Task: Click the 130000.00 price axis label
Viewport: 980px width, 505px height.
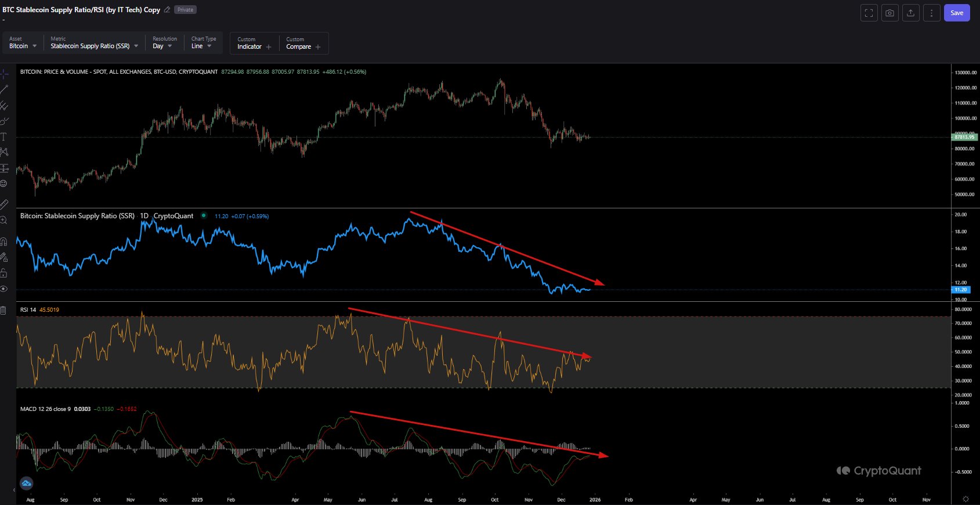Action: point(966,73)
